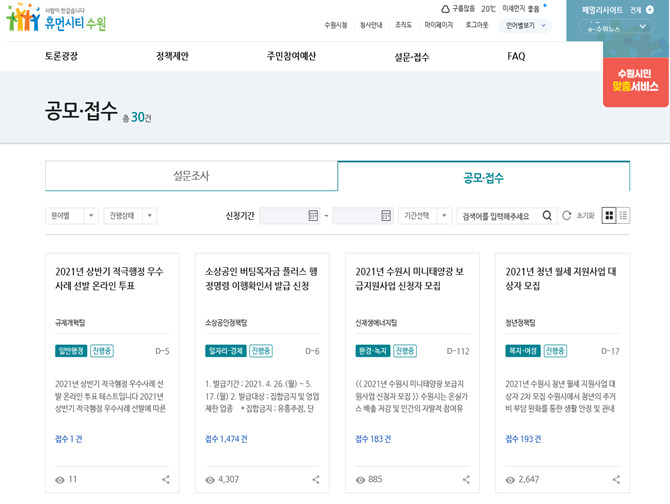Image resolution: width=670 pixels, height=504 pixels.
Task: Open the 기간선택 period dropdown
Action: pyautogui.click(x=425, y=216)
